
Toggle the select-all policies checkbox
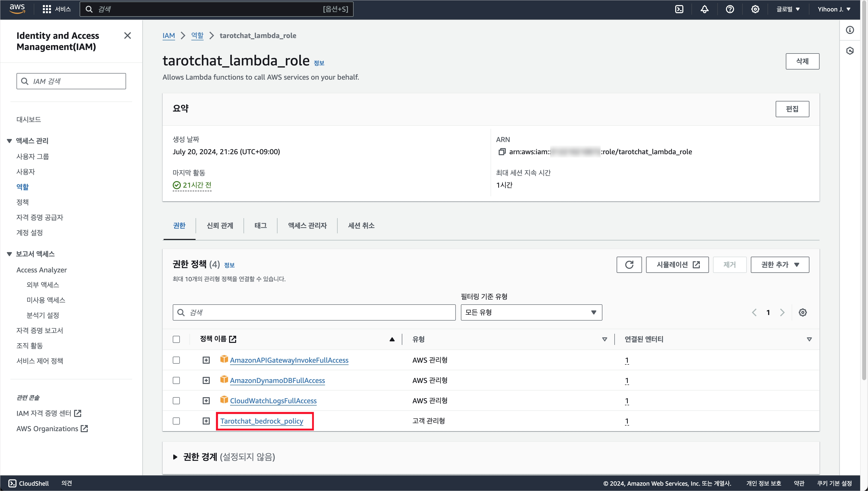[x=176, y=339]
